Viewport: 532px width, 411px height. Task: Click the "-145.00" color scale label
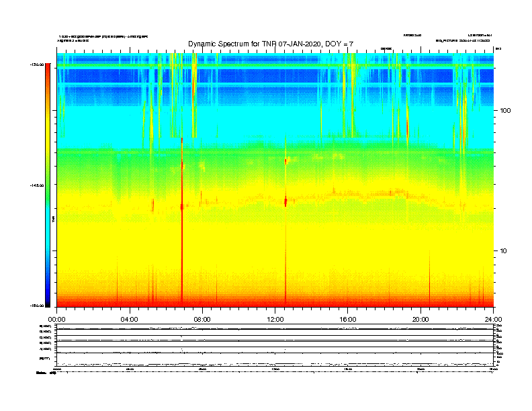point(37,185)
